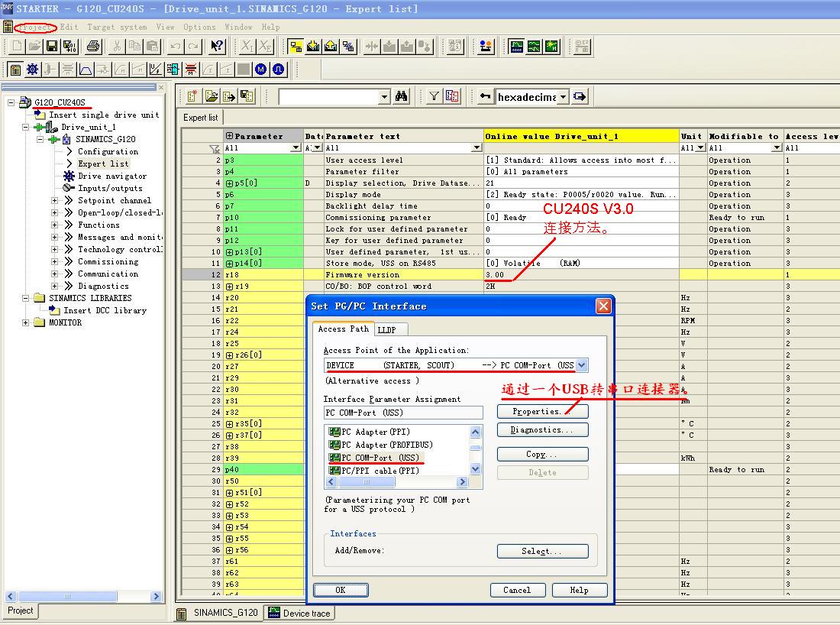The image size is (840, 625).
Task: Click the compare parameter lists icon
Action: point(451,96)
